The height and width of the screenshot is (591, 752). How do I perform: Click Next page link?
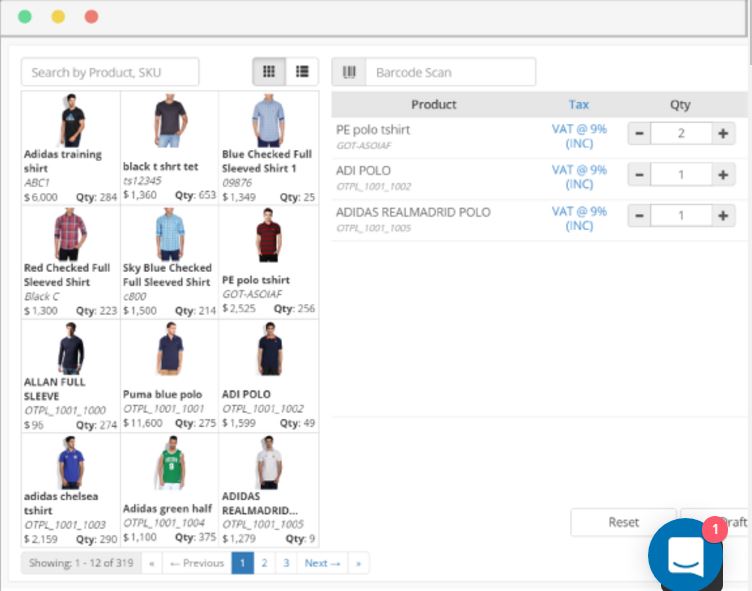(x=321, y=563)
